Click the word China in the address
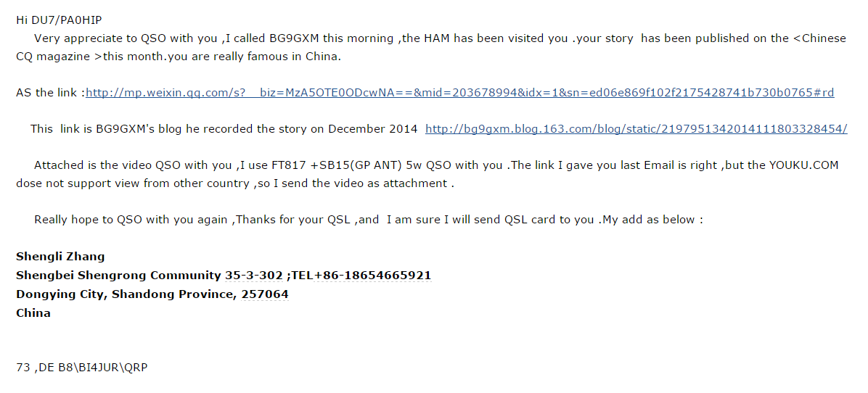This screenshot has width=868, height=393. point(33,313)
